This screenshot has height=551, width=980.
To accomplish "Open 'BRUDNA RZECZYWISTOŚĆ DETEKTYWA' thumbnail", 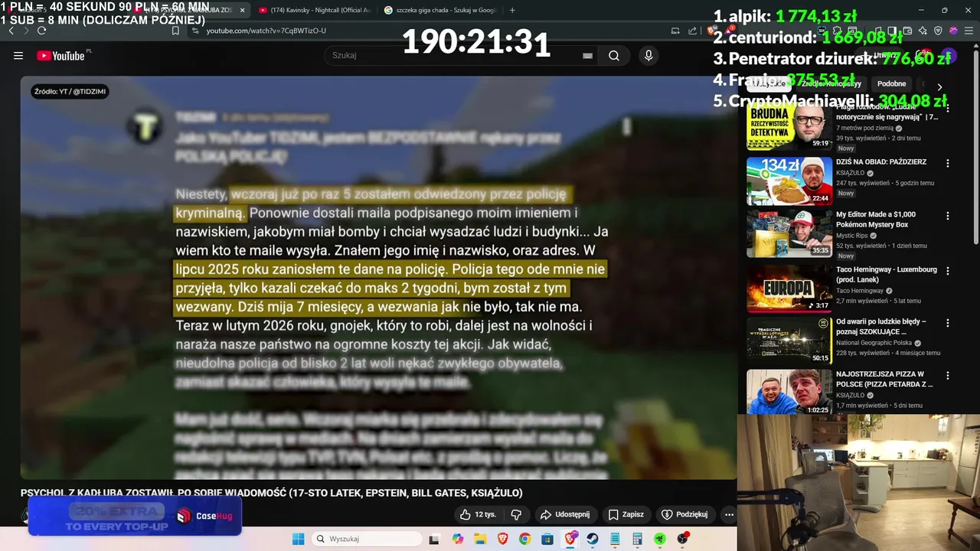I will 789,127.
